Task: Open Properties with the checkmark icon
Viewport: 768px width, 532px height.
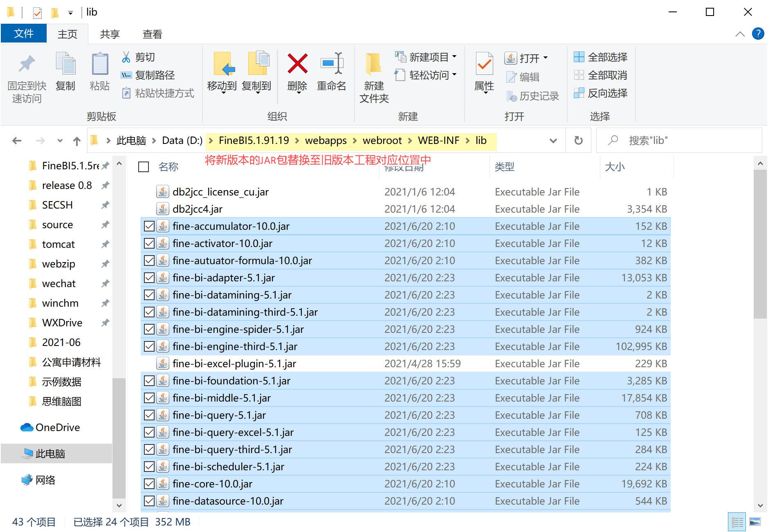Action: [485, 64]
